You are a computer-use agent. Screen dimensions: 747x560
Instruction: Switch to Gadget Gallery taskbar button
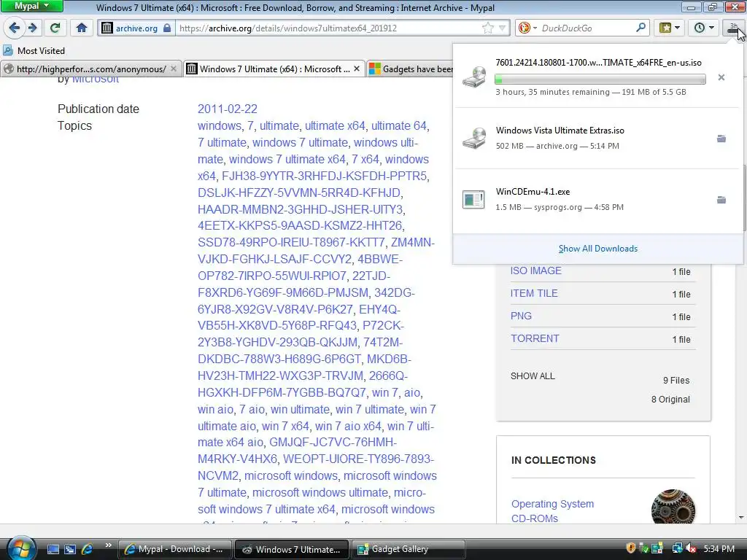[x=409, y=550]
